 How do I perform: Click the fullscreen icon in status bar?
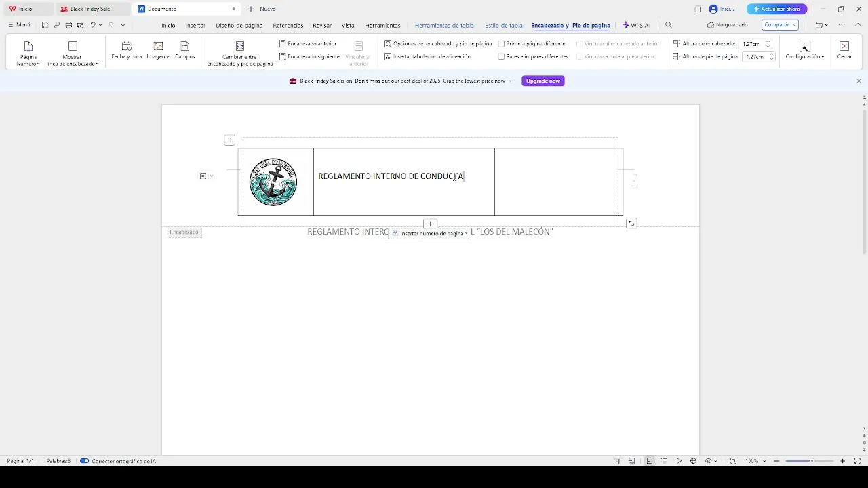(x=857, y=461)
